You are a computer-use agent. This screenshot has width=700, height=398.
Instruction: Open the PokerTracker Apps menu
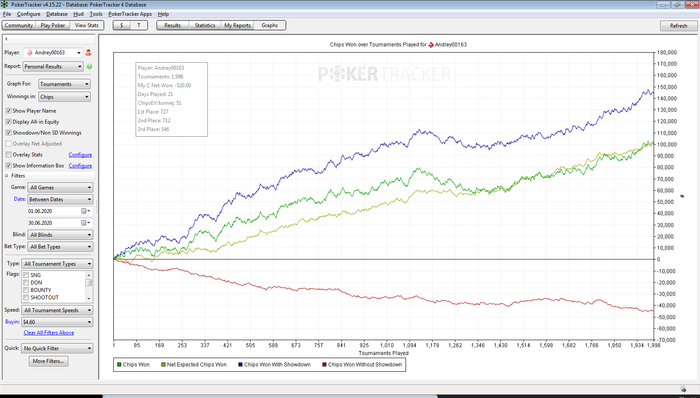click(130, 14)
